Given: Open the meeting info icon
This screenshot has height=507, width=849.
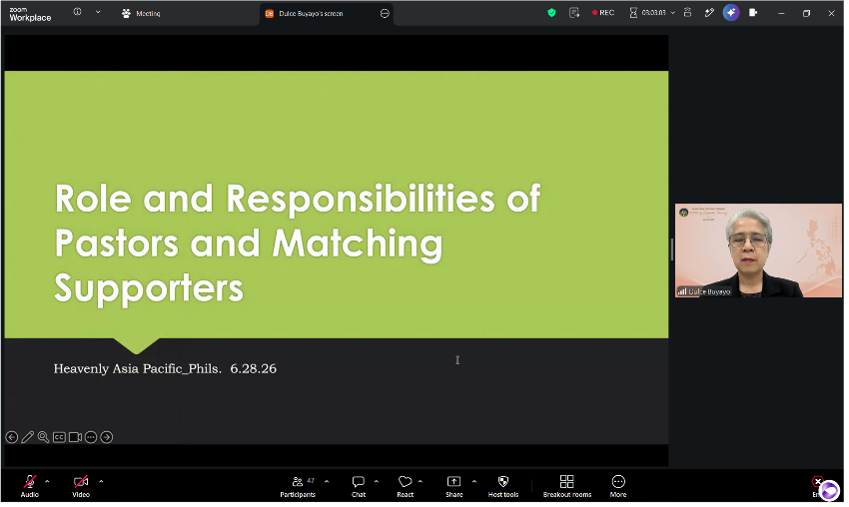Looking at the screenshot, I should pyautogui.click(x=78, y=12).
